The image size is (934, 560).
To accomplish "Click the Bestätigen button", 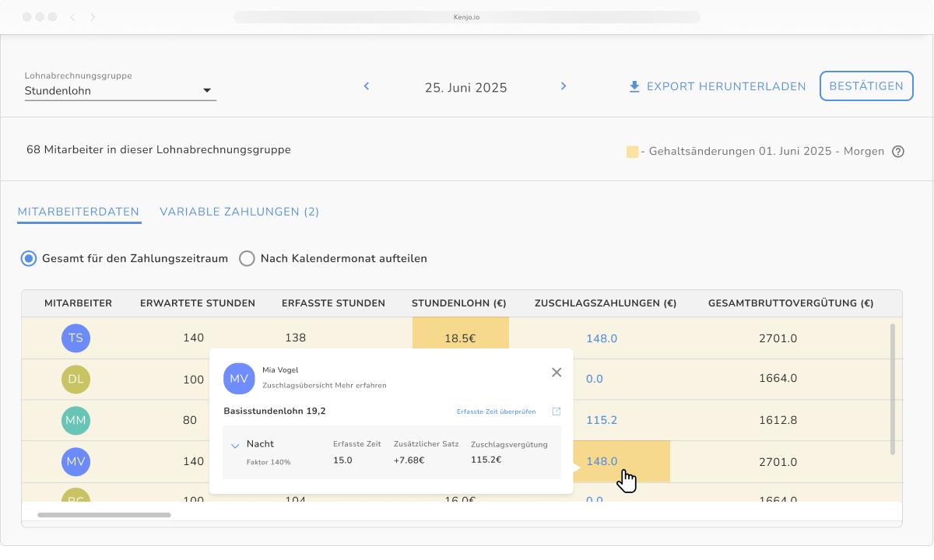I will point(865,86).
